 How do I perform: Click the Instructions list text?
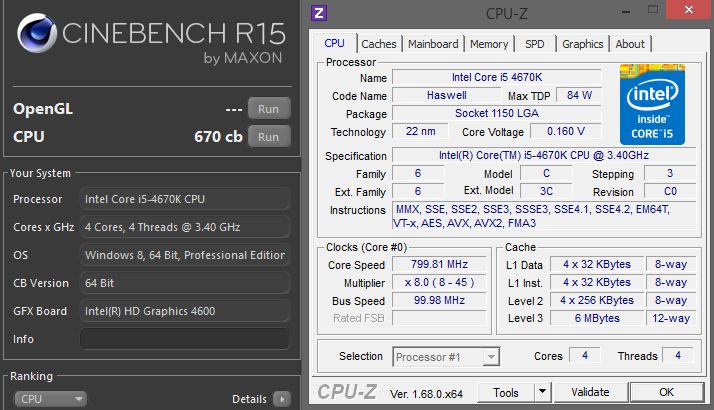544,216
